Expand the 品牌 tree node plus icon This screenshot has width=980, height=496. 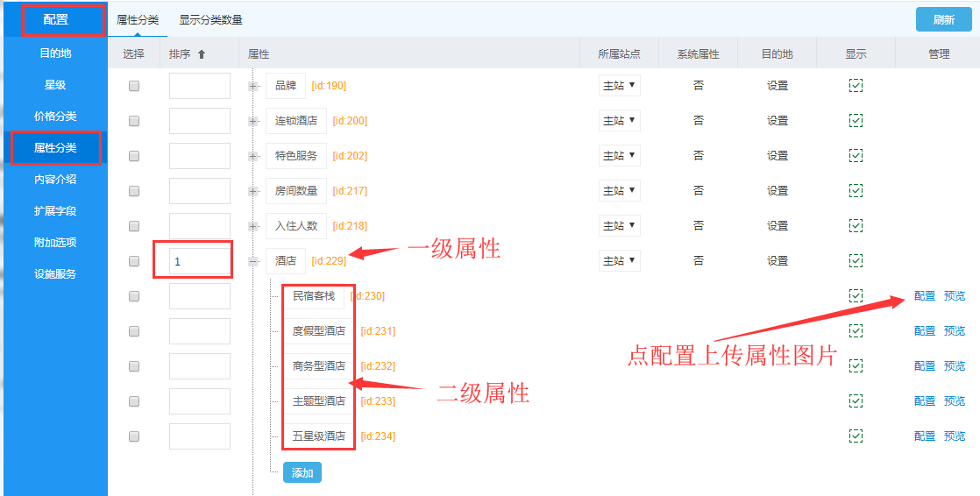253,86
